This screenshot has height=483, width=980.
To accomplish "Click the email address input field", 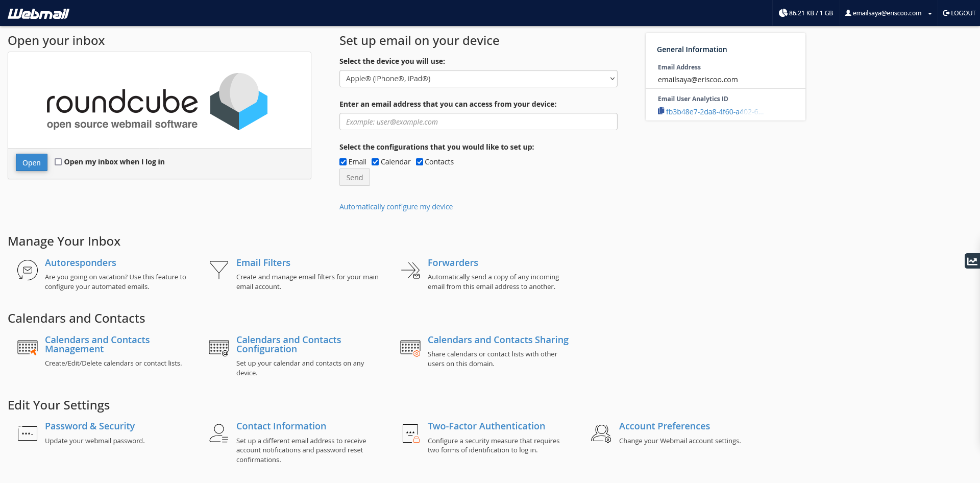I will (478, 122).
